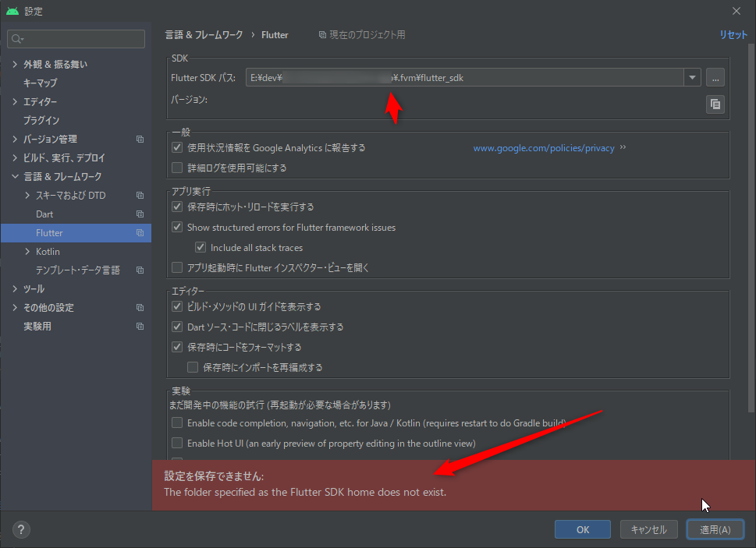This screenshot has height=548, width=756.
Task: Click the small icon beside Dart tree entry
Action: coord(140,214)
